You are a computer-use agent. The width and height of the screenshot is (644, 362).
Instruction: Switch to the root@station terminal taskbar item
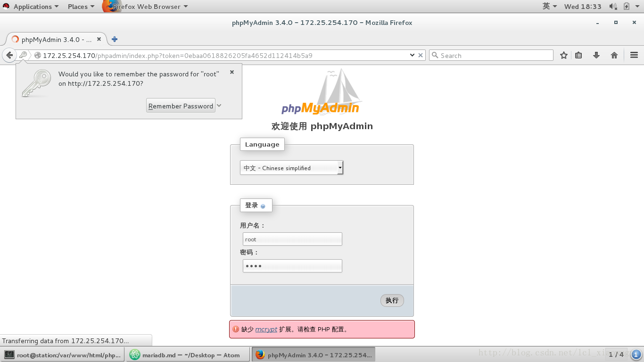(x=62, y=355)
